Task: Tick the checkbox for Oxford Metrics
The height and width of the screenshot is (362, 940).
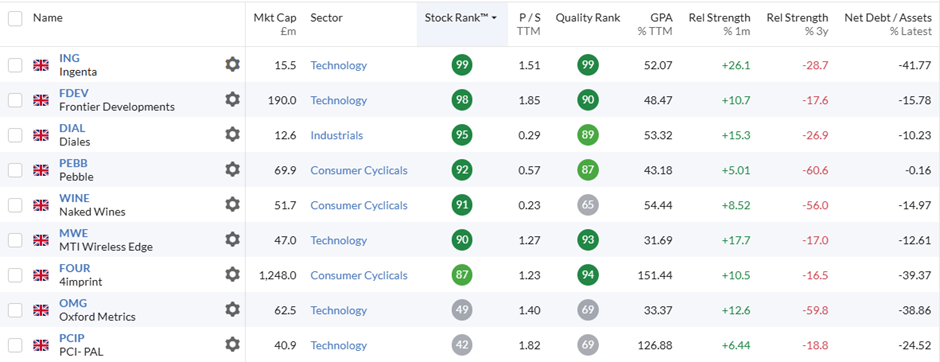Action: pos(15,310)
